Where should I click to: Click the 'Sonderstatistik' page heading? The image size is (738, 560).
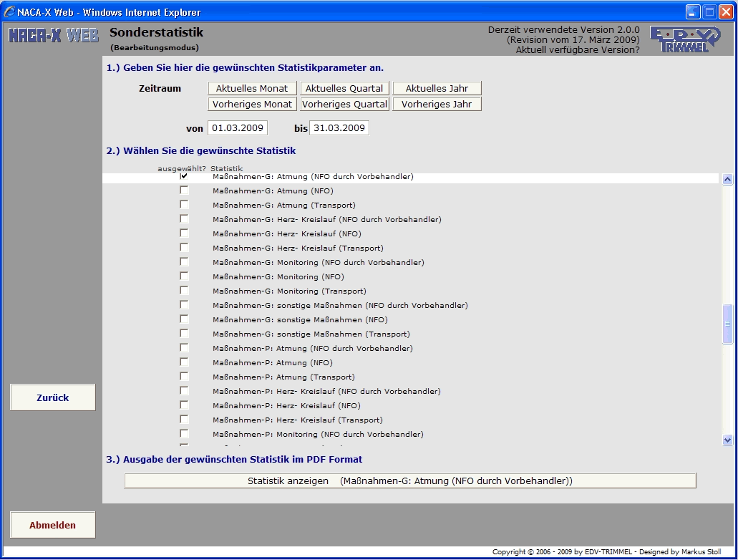[x=156, y=32]
